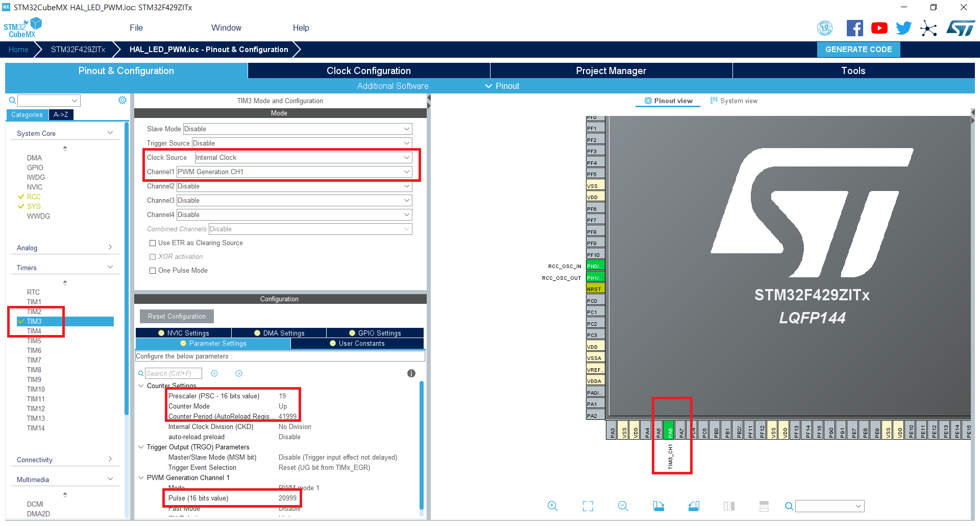This screenshot has height=526, width=980.
Task: Click the 10-year anniversary badge icon
Action: coord(825,28)
